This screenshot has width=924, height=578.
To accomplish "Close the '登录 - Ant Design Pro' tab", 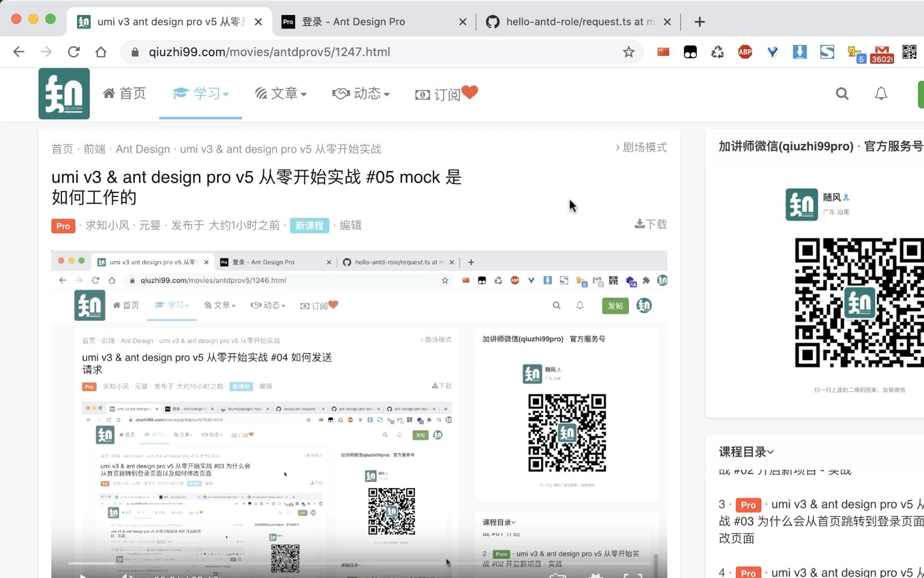I will pyautogui.click(x=463, y=22).
